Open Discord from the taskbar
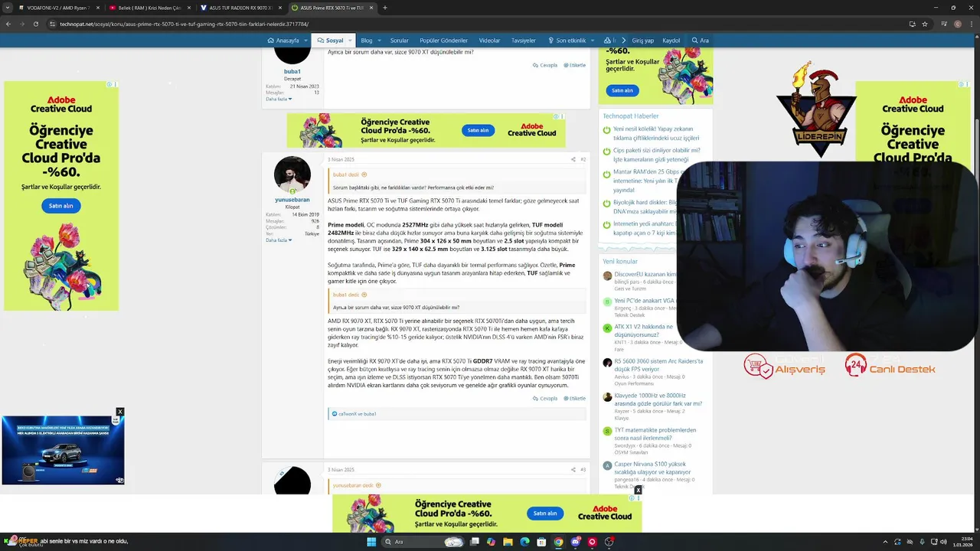This screenshot has width=980, height=551. (575, 542)
